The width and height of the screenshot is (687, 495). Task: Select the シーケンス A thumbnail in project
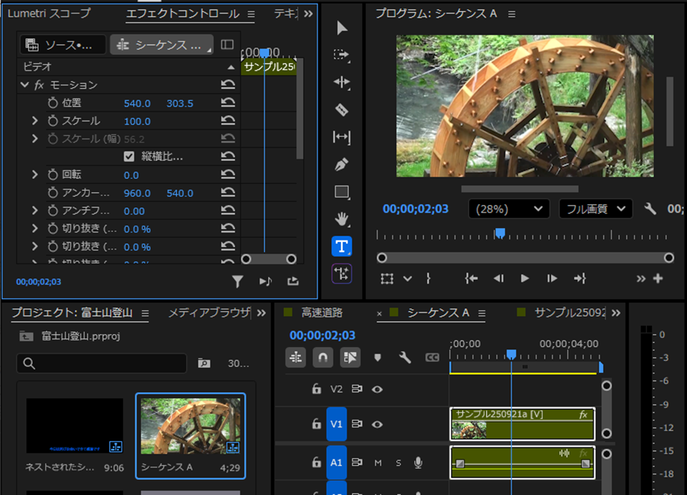click(190, 427)
